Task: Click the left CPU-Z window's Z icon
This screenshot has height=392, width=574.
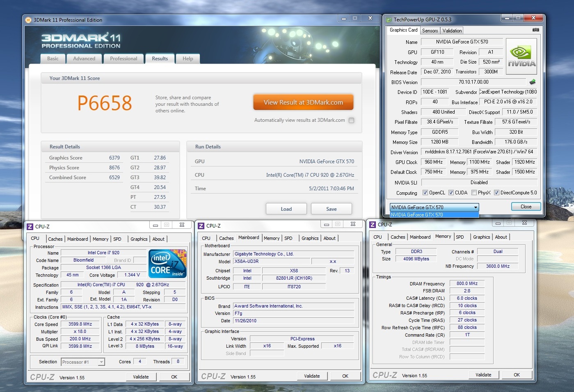Action: [30, 226]
